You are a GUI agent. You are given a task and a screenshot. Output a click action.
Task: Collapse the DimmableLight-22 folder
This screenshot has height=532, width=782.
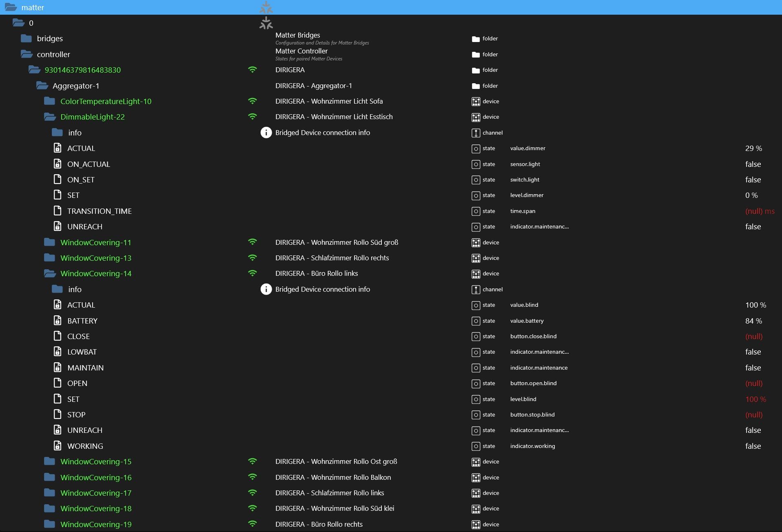pos(50,117)
